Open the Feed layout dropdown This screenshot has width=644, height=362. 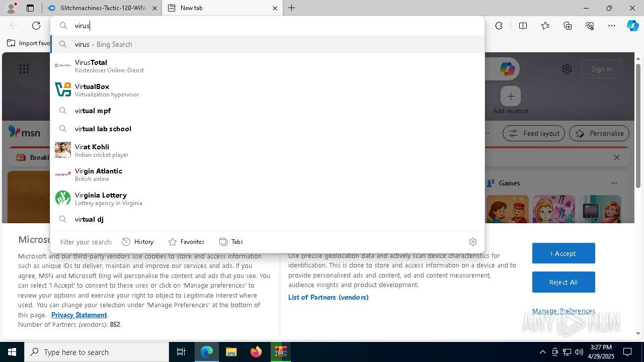[534, 133]
